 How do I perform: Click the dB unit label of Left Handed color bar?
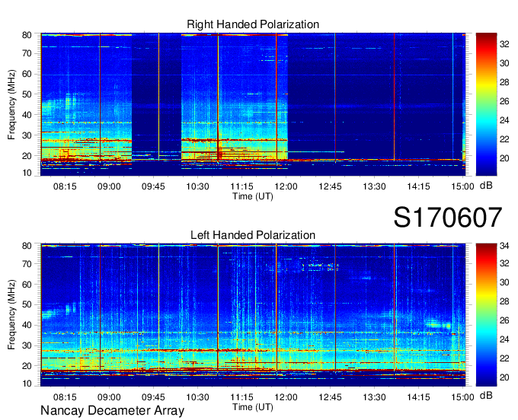tap(486, 396)
